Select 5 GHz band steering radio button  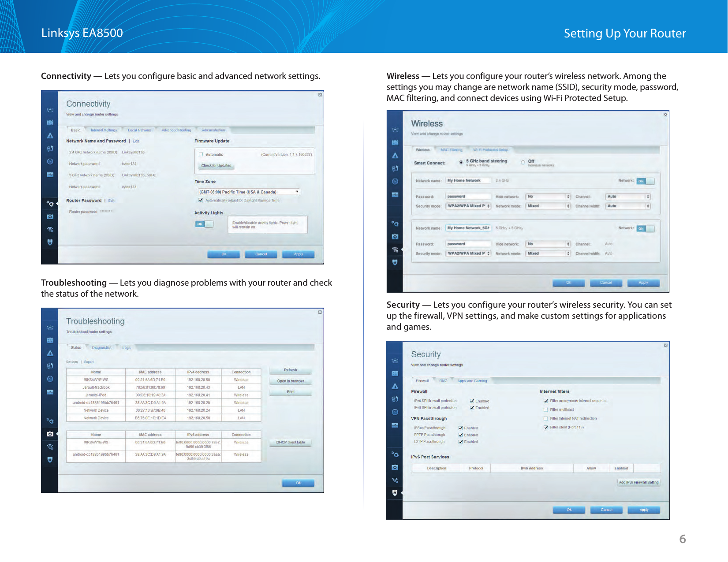pyautogui.click(x=461, y=163)
